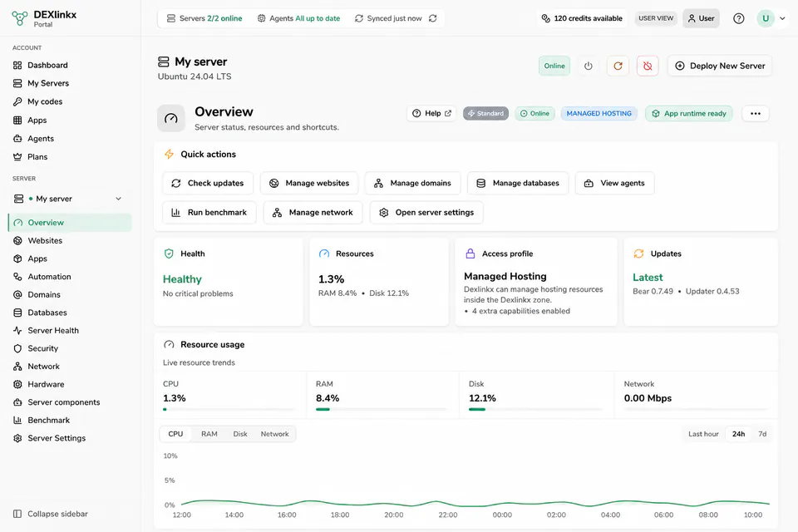Image resolution: width=798 pixels, height=532 pixels.
Task: Click Run benchmark quick action
Action: pos(209,213)
